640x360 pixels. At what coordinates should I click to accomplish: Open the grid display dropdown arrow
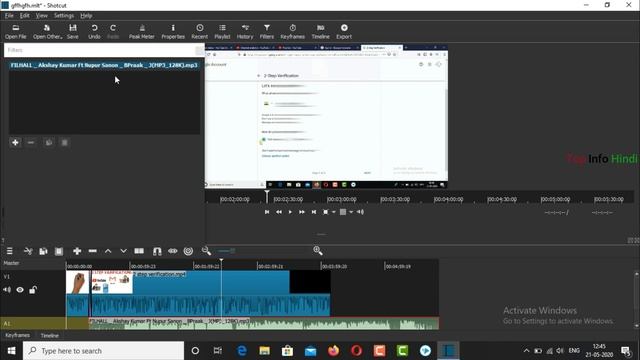[351, 212]
